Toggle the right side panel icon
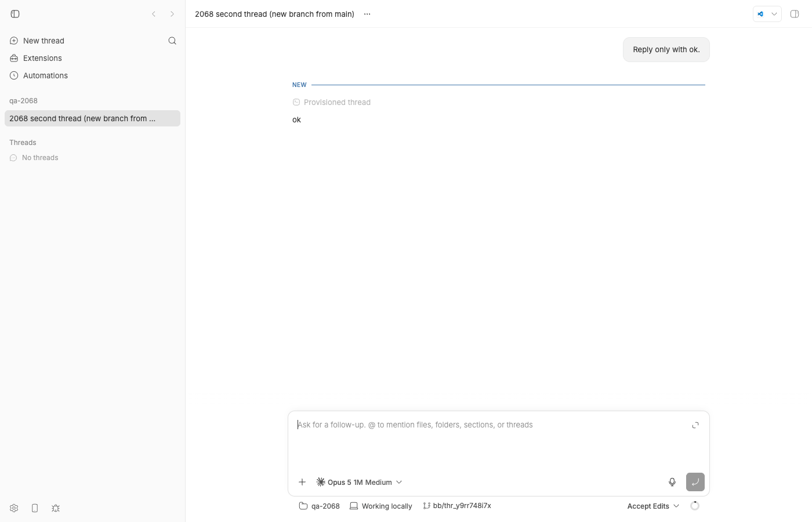The width and height of the screenshot is (812, 522). point(795,14)
